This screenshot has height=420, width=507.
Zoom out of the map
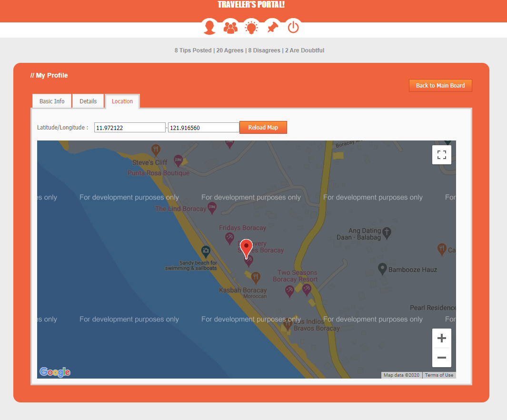pyautogui.click(x=442, y=358)
